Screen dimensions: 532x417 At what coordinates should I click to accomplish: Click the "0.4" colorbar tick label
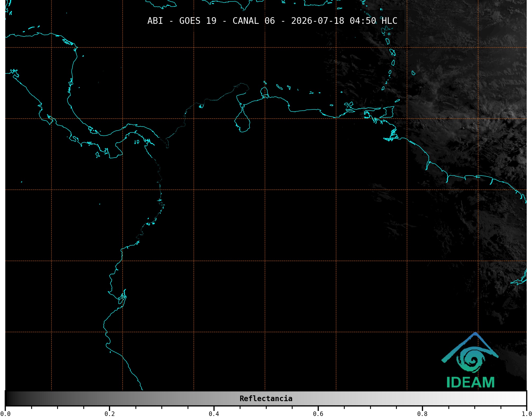(x=214, y=414)
